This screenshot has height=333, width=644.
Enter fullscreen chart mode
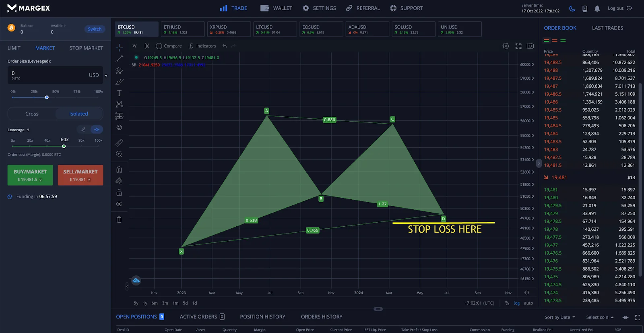click(x=518, y=46)
